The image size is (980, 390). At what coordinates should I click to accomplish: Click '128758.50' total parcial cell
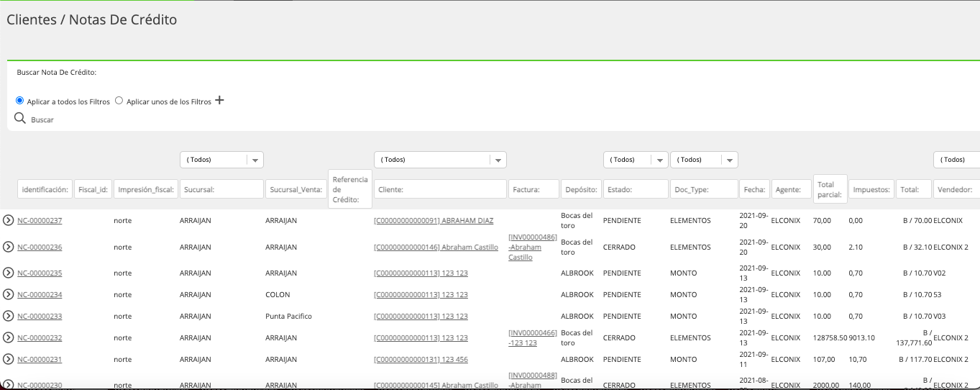830,337
